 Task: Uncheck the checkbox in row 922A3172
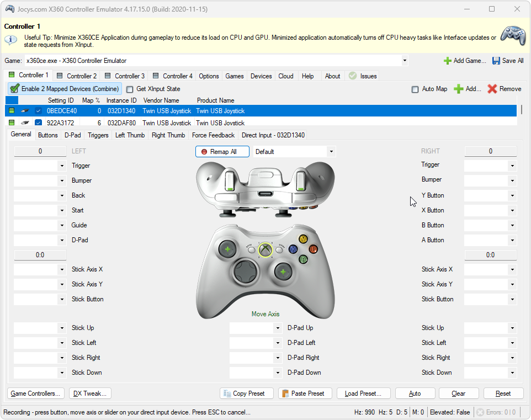[x=38, y=123]
